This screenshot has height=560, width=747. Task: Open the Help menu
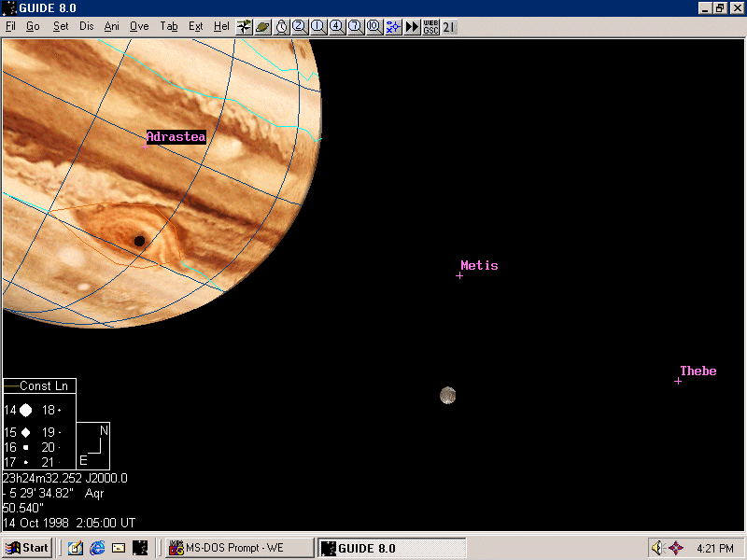(221, 27)
